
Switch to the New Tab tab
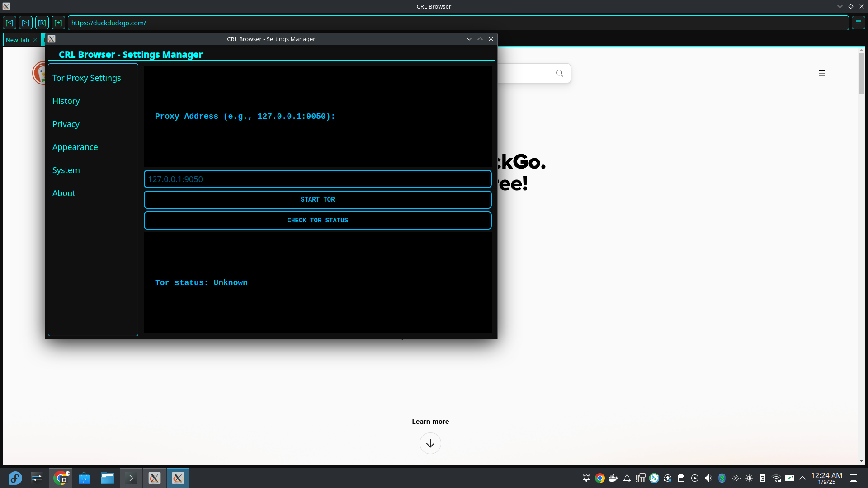(18, 40)
